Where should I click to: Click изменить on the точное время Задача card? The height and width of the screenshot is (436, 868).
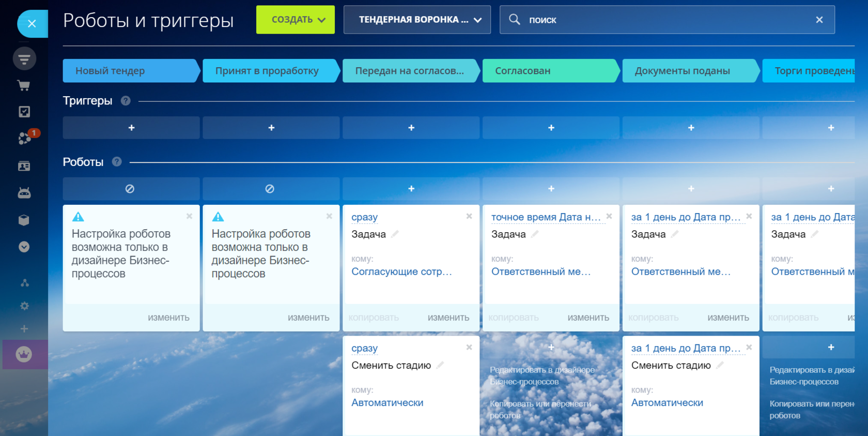[x=588, y=318]
